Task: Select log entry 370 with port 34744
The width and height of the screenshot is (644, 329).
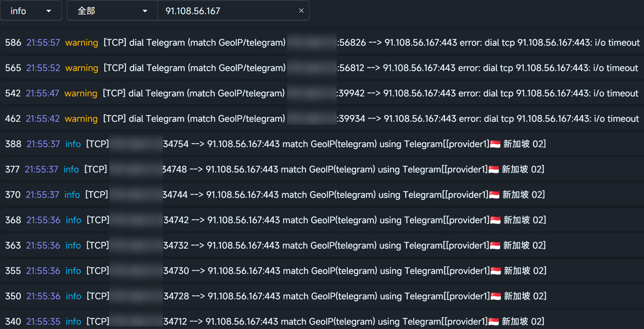Action: point(322,195)
